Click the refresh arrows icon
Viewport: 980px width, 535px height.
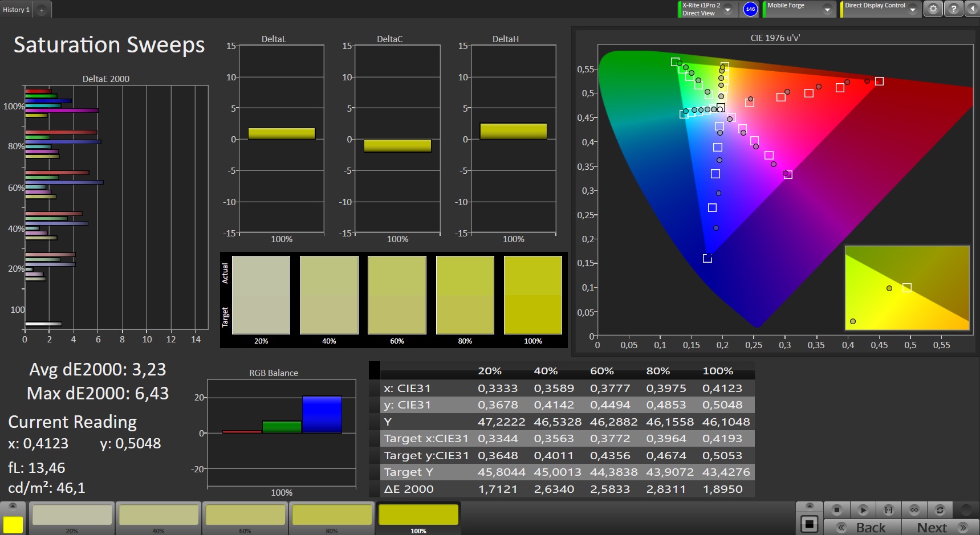[x=940, y=509]
